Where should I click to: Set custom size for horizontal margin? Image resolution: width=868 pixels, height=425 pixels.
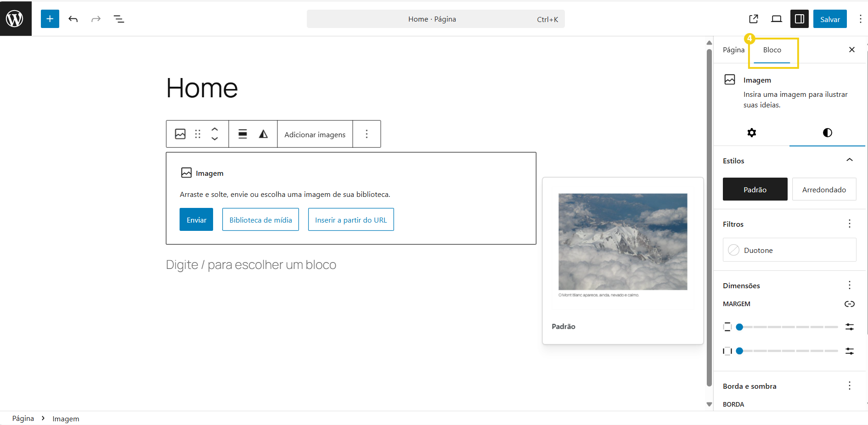pos(850,351)
